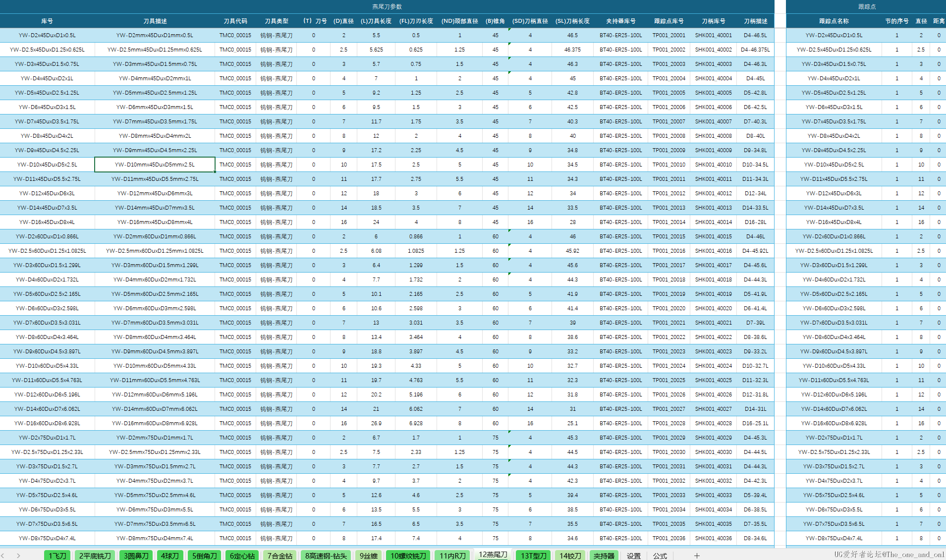Open the 14铰刀 sheet tab

570,556
